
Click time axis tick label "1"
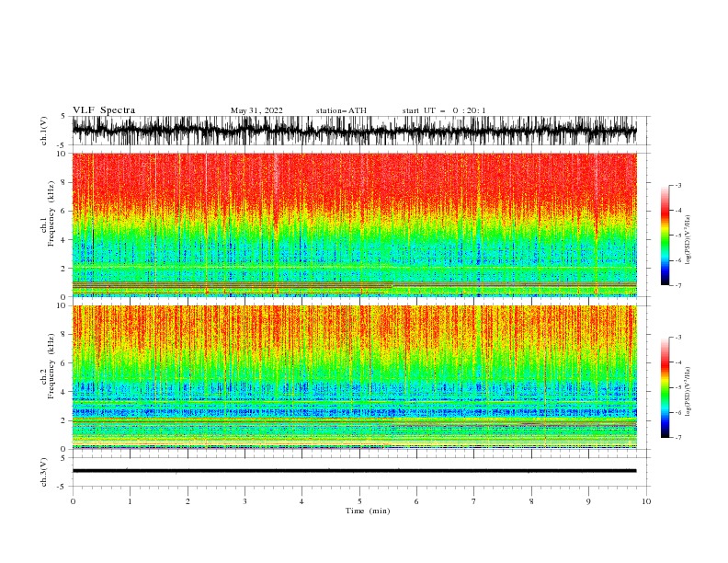pyautogui.click(x=130, y=501)
